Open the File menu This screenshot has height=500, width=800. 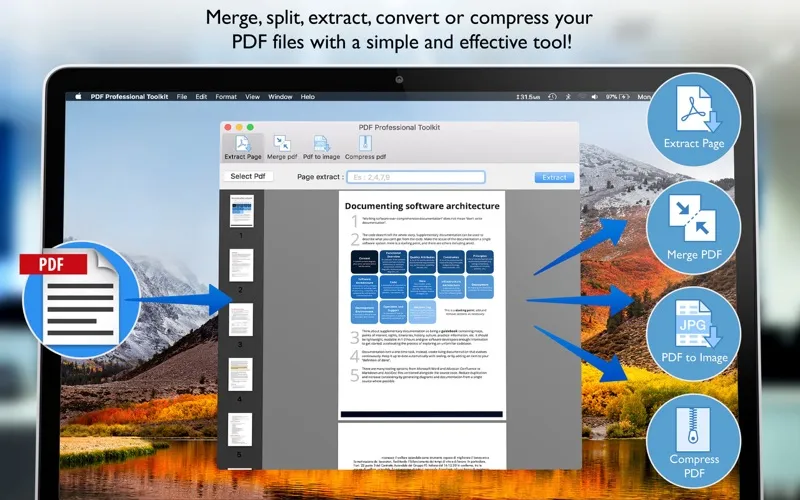(182, 96)
